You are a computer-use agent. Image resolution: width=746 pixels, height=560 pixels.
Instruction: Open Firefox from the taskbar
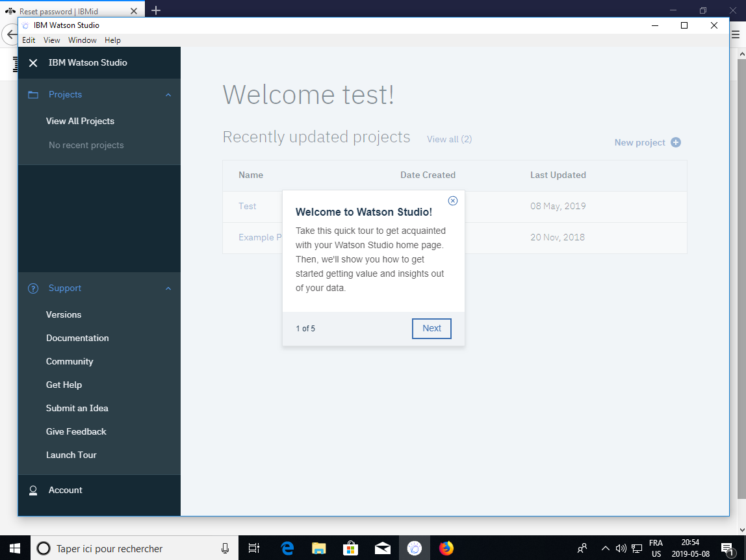(446, 548)
